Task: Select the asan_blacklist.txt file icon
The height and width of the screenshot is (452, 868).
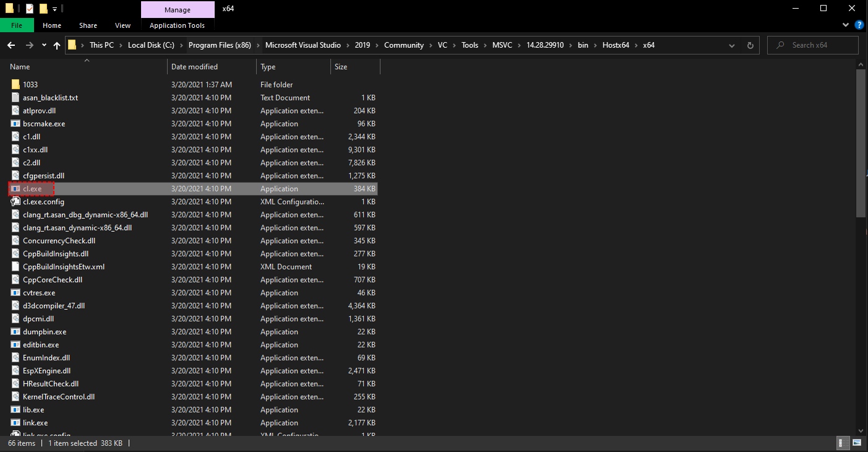Action: (x=16, y=98)
